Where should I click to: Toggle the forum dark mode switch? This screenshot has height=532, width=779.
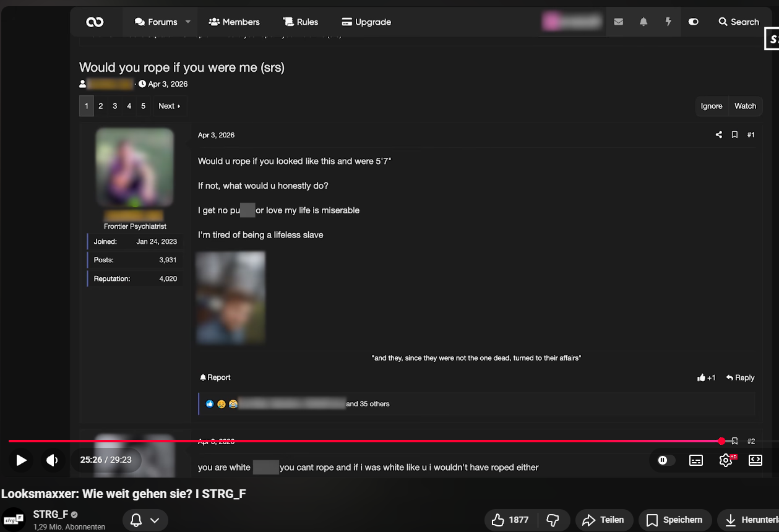click(x=694, y=22)
